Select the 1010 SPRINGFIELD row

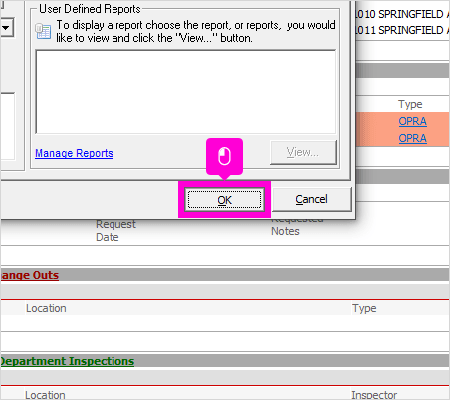(x=402, y=14)
